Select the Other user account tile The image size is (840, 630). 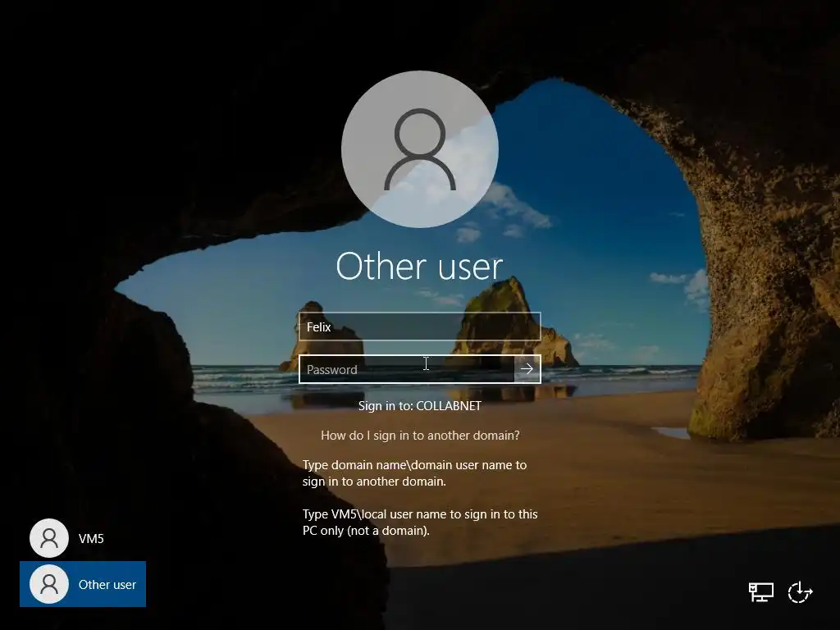pos(83,584)
